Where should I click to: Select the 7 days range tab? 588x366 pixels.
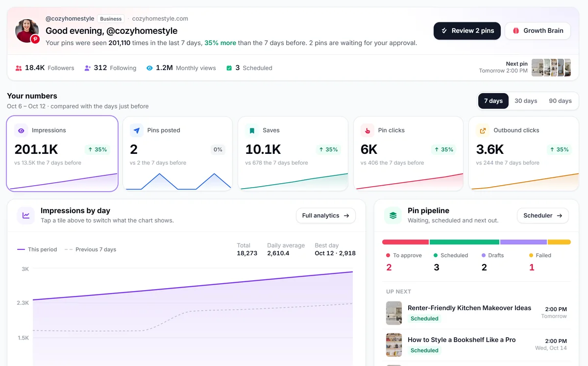click(493, 101)
